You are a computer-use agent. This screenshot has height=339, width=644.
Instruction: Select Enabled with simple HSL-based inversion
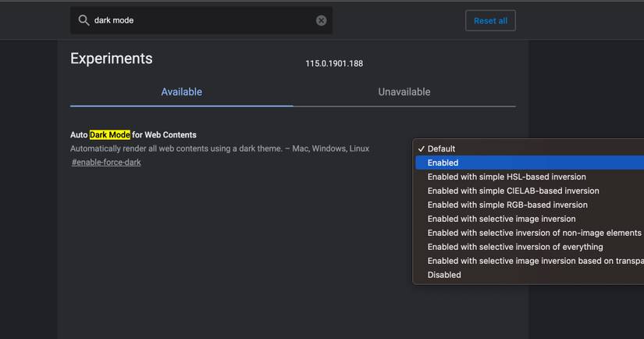point(507,177)
